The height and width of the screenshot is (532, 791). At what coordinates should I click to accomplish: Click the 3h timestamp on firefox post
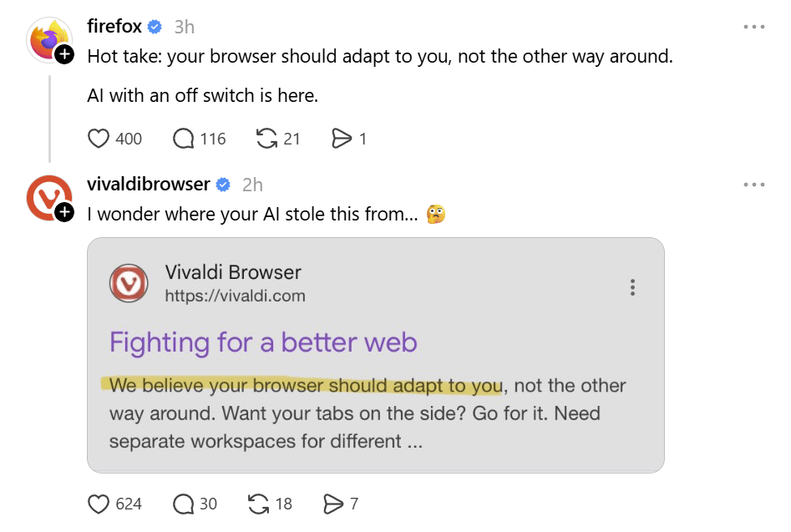click(x=184, y=27)
